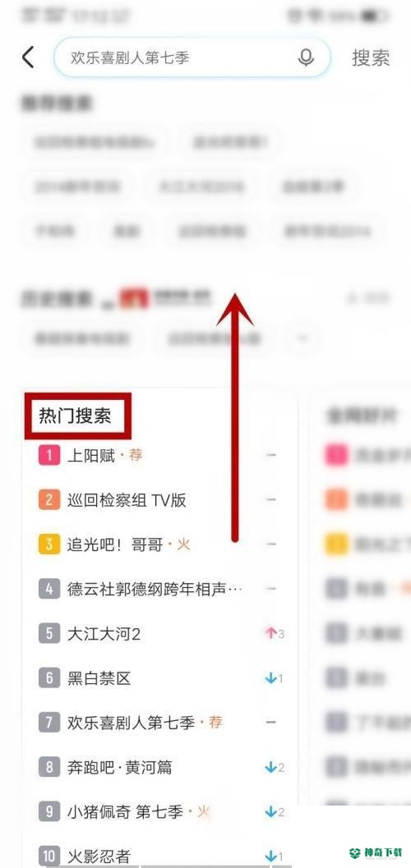
Task: Tap the rank 9 badge for 小猪佩奇
Action: 48,811
